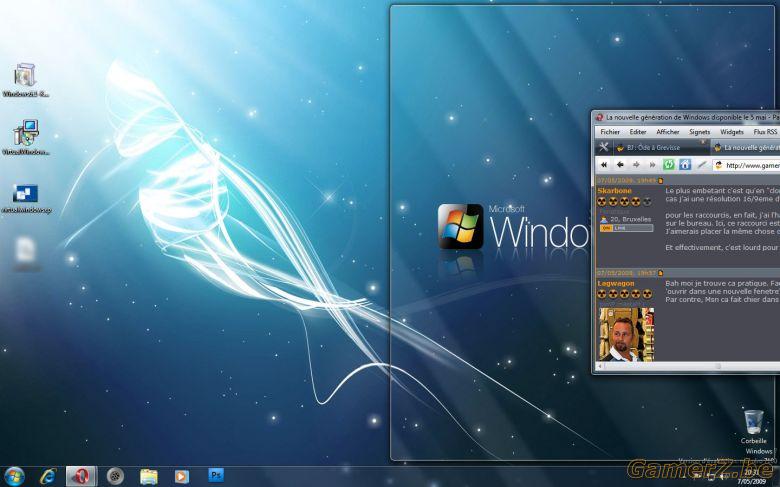Image resolution: width=780 pixels, height=487 pixels.
Task: Open the Widgets menu
Action: coord(732,132)
